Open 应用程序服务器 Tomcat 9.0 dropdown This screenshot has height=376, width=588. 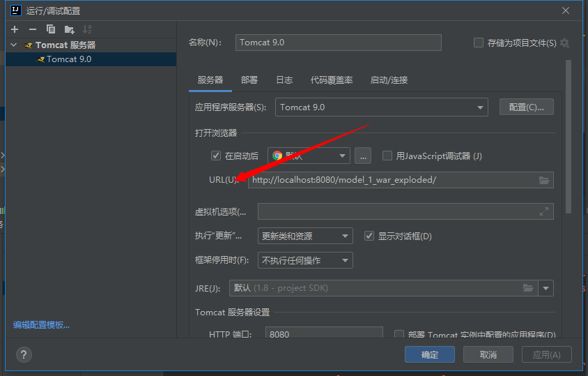pos(381,107)
